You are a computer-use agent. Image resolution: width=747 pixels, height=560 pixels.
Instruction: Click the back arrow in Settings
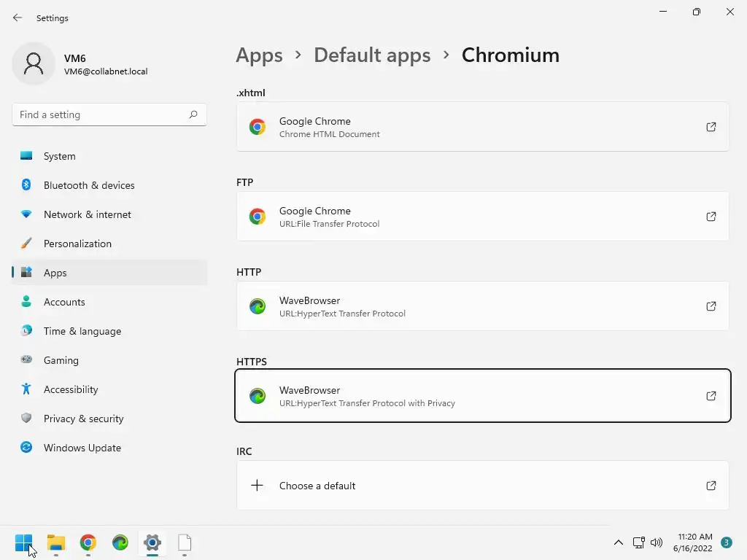[x=18, y=17]
